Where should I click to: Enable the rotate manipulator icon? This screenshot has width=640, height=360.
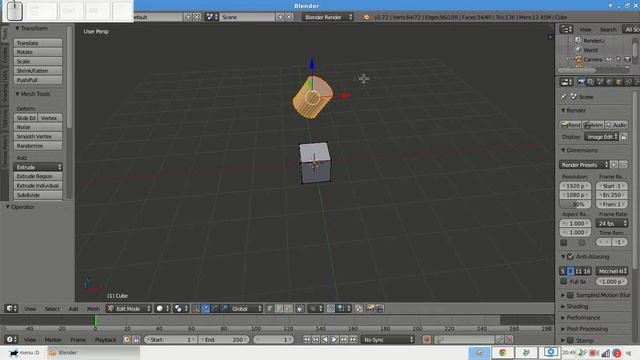coord(215,309)
